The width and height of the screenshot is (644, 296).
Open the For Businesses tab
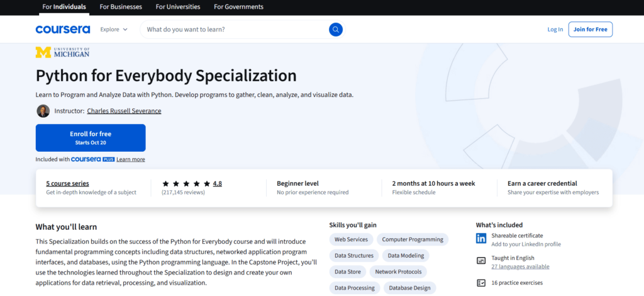click(x=121, y=7)
